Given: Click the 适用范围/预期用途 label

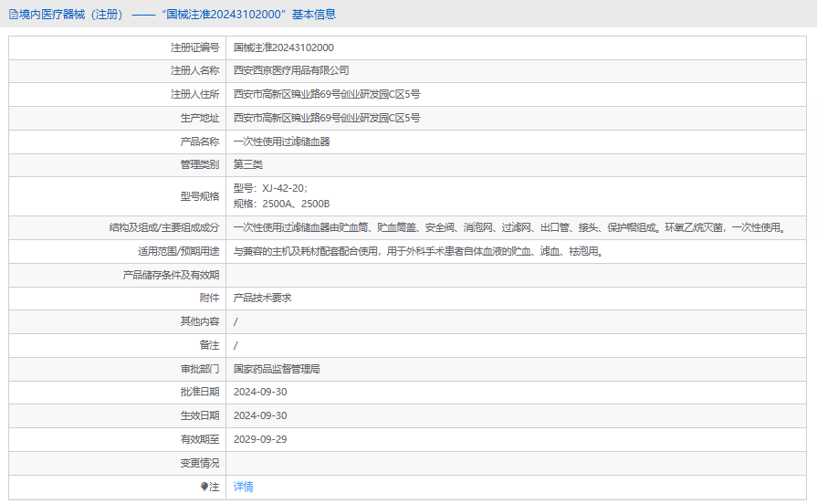Looking at the screenshot, I should pos(179,251).
